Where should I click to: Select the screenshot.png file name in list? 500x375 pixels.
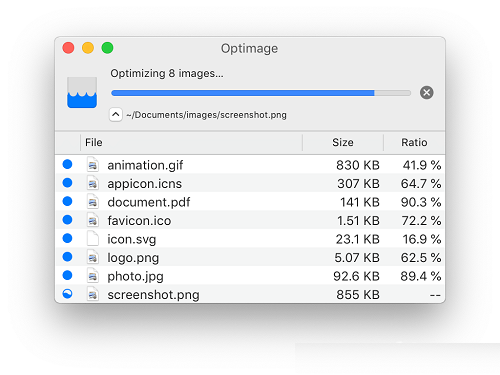click(x=154, y=295)
